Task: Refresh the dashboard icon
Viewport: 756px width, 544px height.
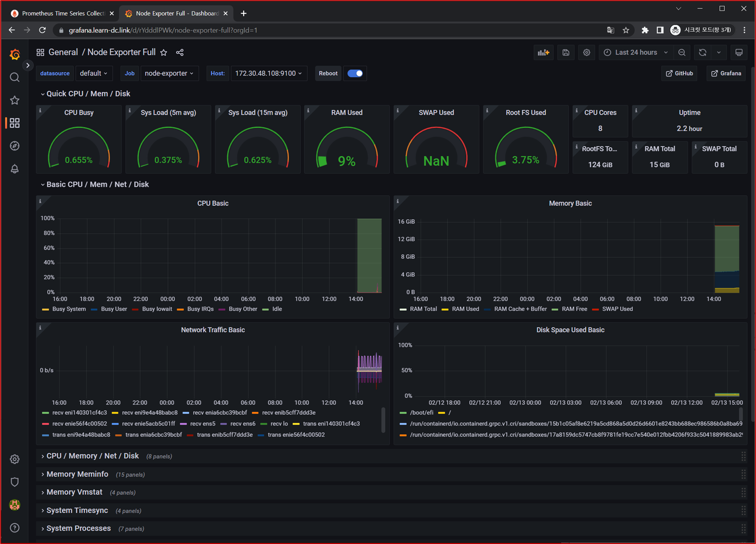Action: (x=703, y=53)
